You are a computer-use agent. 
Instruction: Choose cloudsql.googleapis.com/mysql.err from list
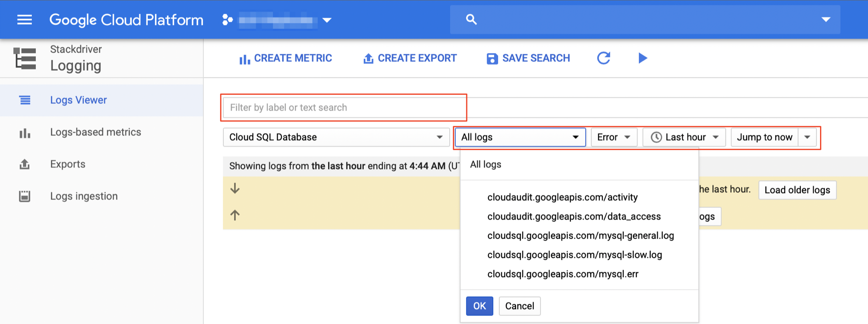563,274
